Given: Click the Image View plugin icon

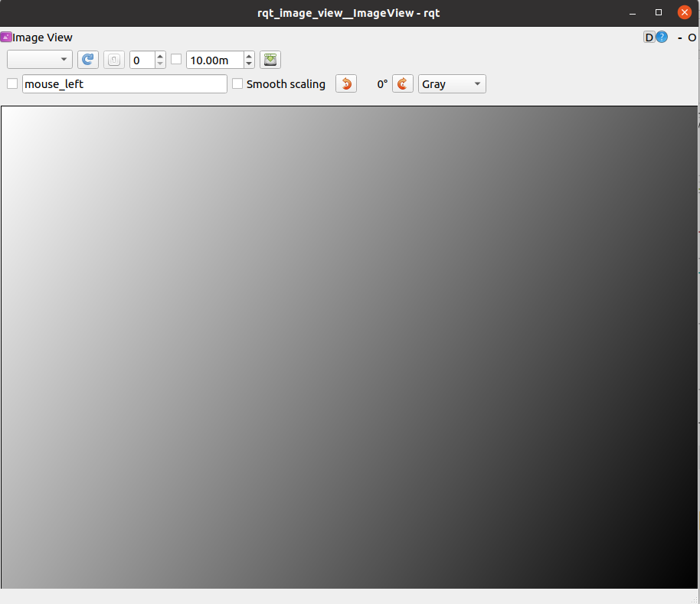Looking at the screenshot, I should (6, 37).
